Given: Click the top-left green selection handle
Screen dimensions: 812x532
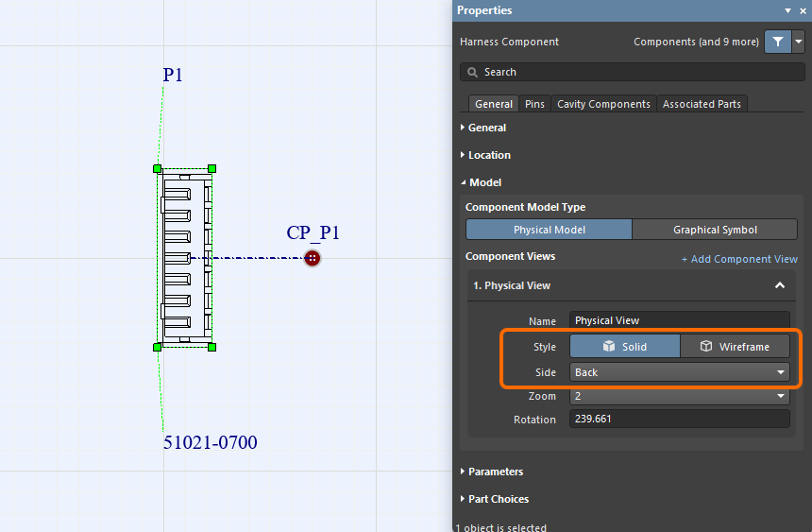Looking at the screenshot, I should point(158,168).
